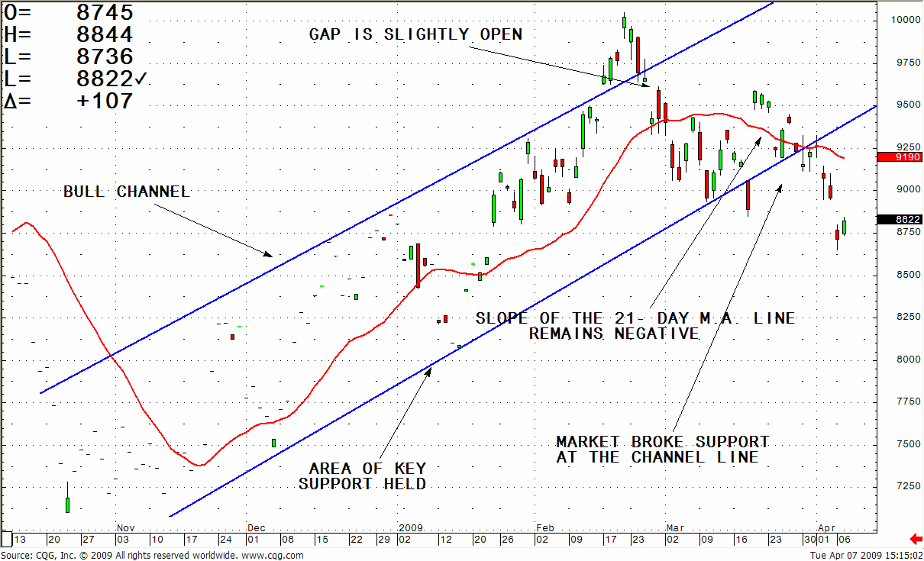Click the delta value +107

[x=105, y=101]
